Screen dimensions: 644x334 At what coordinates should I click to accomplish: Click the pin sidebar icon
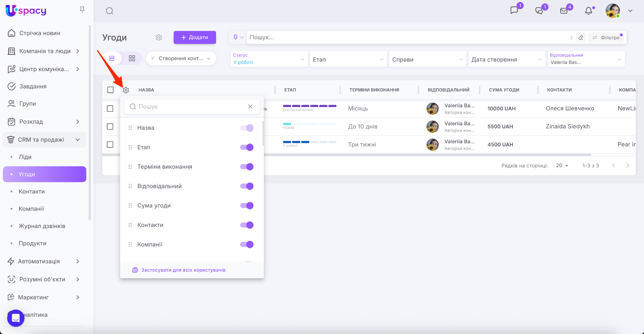tap(82, 10)
